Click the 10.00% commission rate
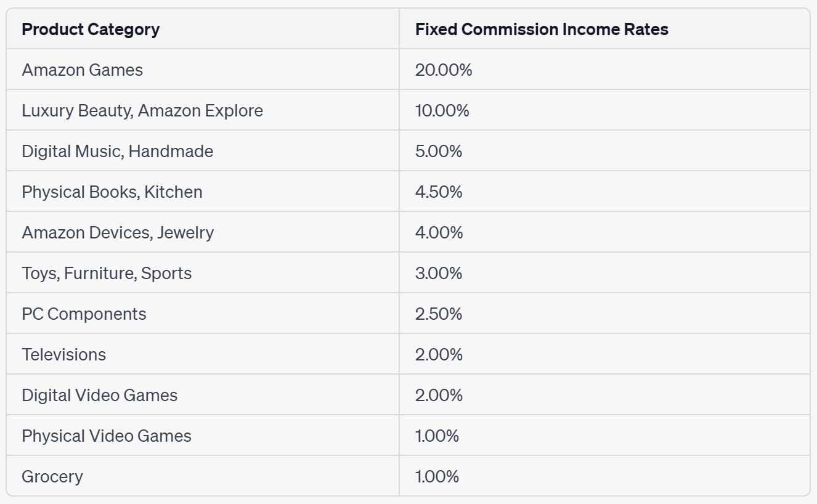The height and width of the screenshot is (504, 817). [442, 110]
